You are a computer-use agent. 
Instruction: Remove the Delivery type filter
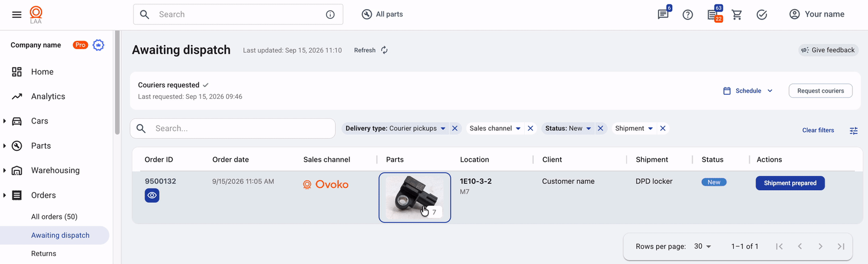coord(455,129)
